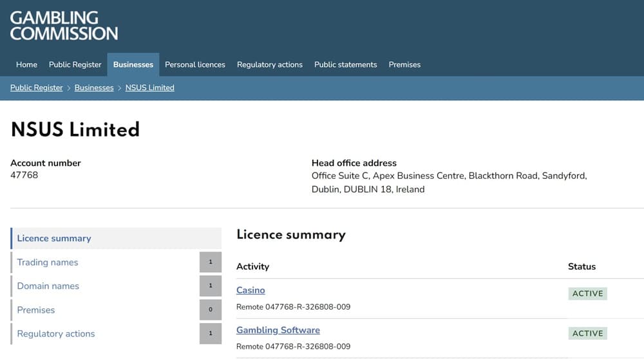Open the Public Register nav item

(75, 64)
